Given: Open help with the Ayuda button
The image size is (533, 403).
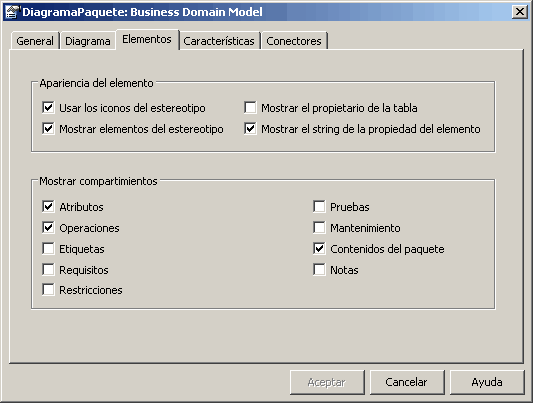Looking at the screenshot, I should [x=487, y=382].
